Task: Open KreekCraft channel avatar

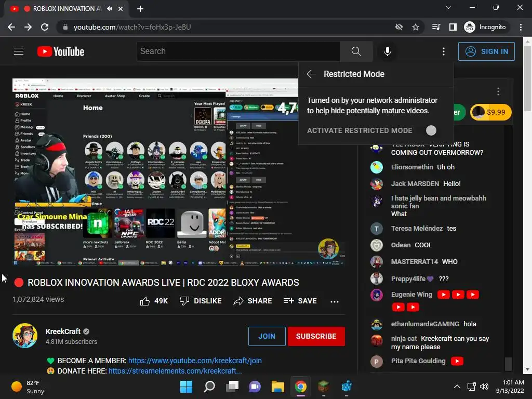Action: tap(25, 336)
